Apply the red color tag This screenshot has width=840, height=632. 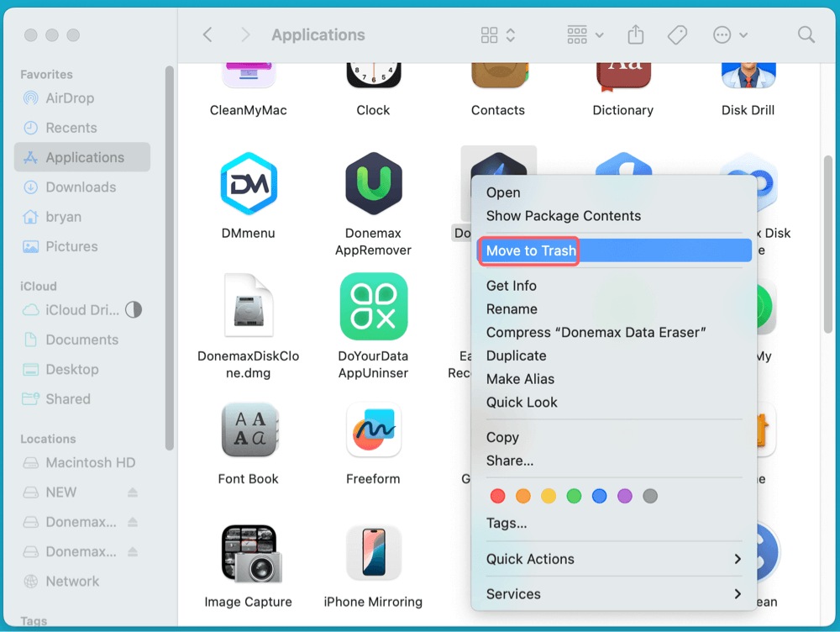click(497, 497)
